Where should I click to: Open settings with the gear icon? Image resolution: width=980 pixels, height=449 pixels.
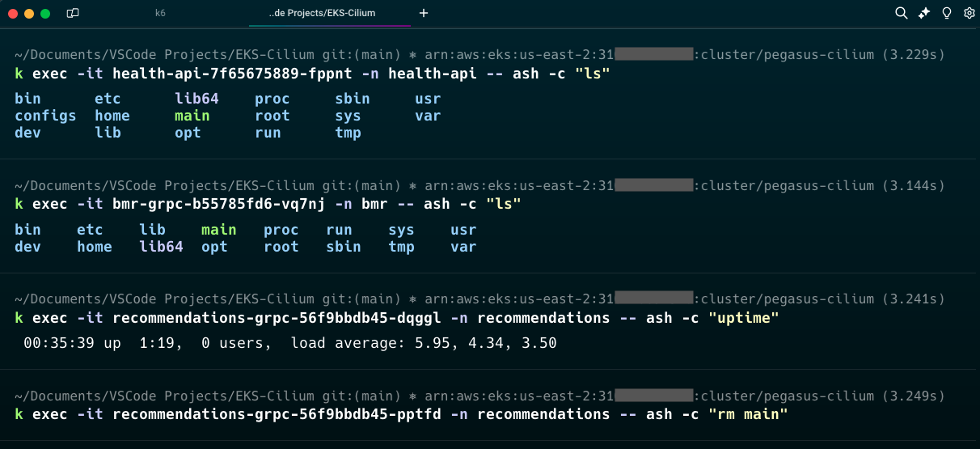[969, 13]
